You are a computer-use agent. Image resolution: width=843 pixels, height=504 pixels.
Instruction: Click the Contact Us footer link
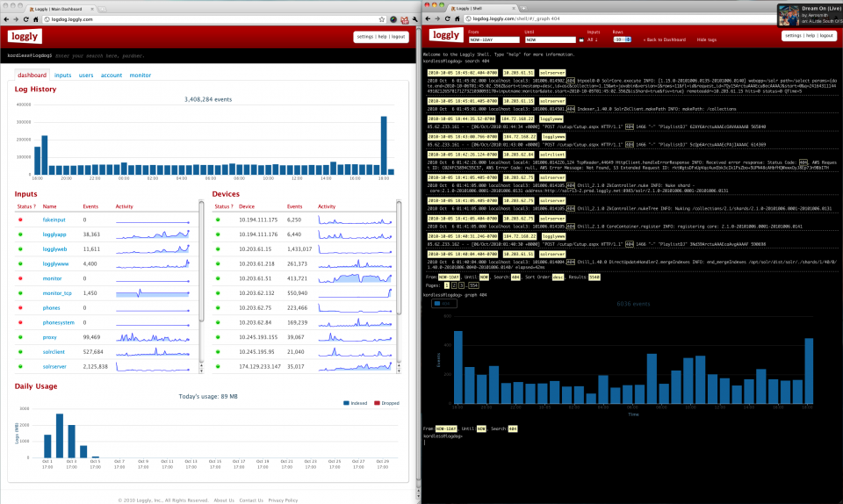pos(251,500)
